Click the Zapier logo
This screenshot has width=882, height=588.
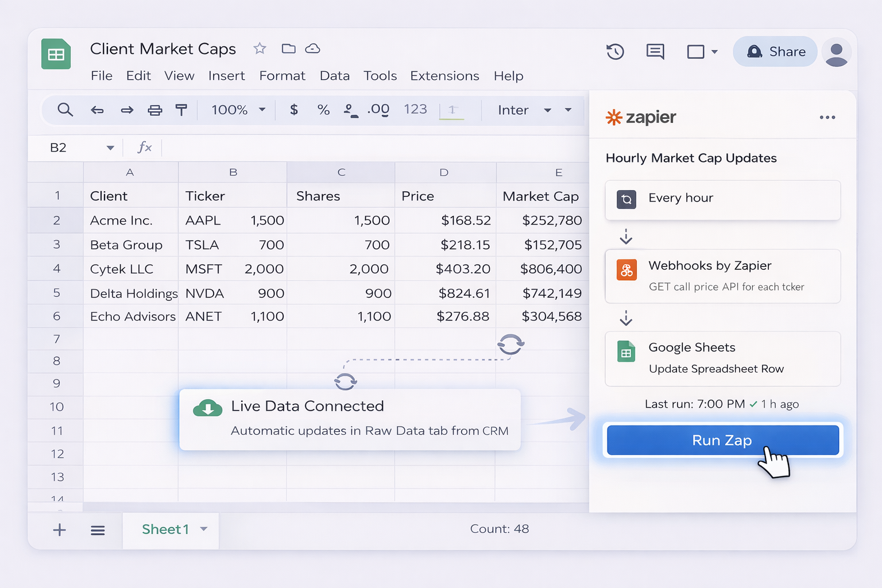[x=641, y=117]
